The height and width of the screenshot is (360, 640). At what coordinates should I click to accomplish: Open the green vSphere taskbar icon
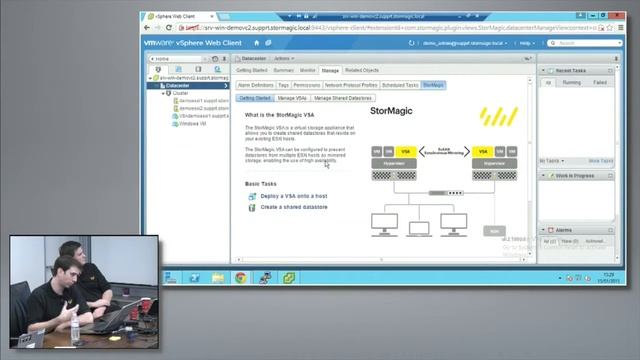pyautogui.click(x=289, y=278)
